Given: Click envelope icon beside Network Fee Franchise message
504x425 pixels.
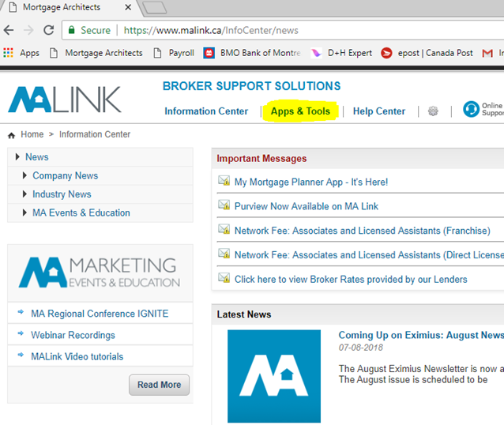Looking at the screenshot, I should pyautogui.click(x=224, y=229).
